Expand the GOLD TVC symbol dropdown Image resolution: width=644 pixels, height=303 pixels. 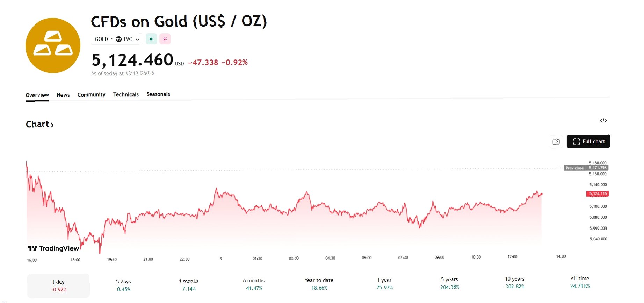pos(117,39)
